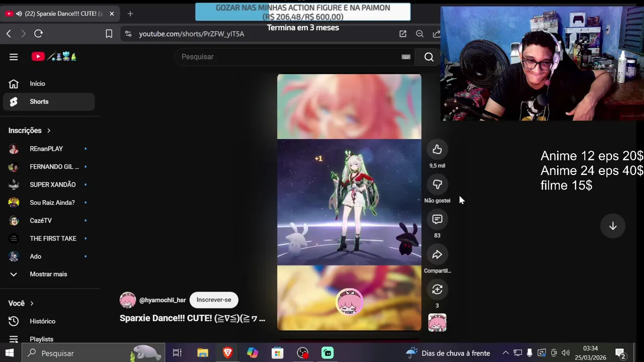This screenshot has height=362, width=644.
Task: Open Microsoft Store from taskbar
Action: (x=278, y=353)
